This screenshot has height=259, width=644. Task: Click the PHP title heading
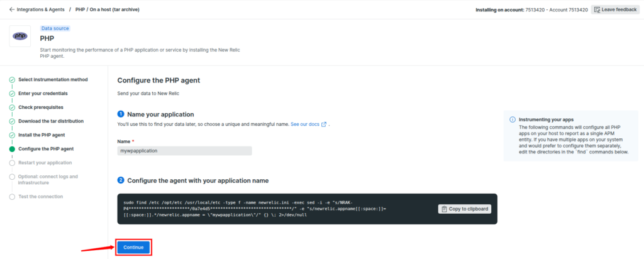47,38
